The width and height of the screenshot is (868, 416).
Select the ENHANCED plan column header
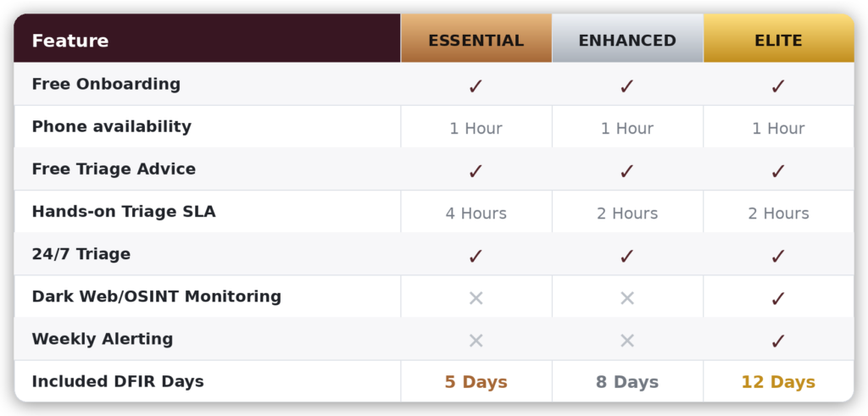(x=627, y=40)
